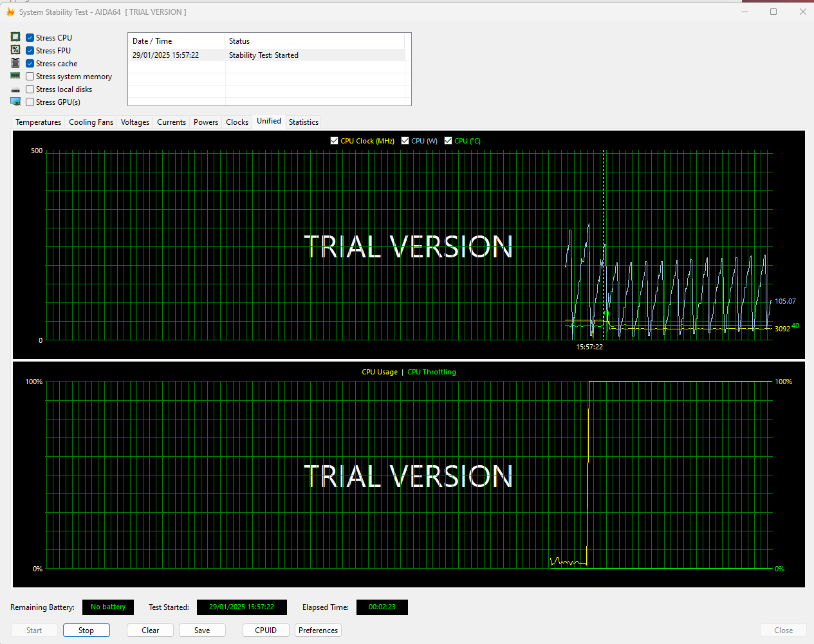Viewport: 814px width, 644px height.
Task: Click the monitor icon beside Stress GPU(s)
Action: tap(15, 102)
